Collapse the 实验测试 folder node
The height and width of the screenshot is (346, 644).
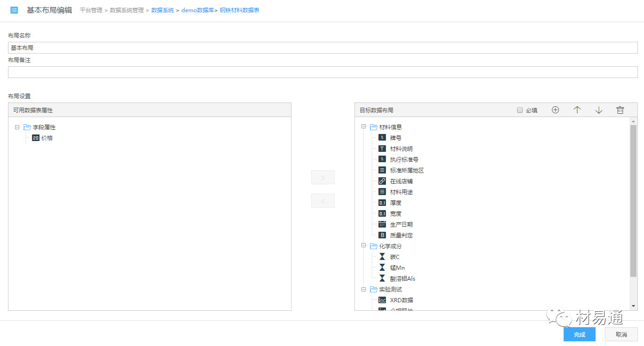363,289
